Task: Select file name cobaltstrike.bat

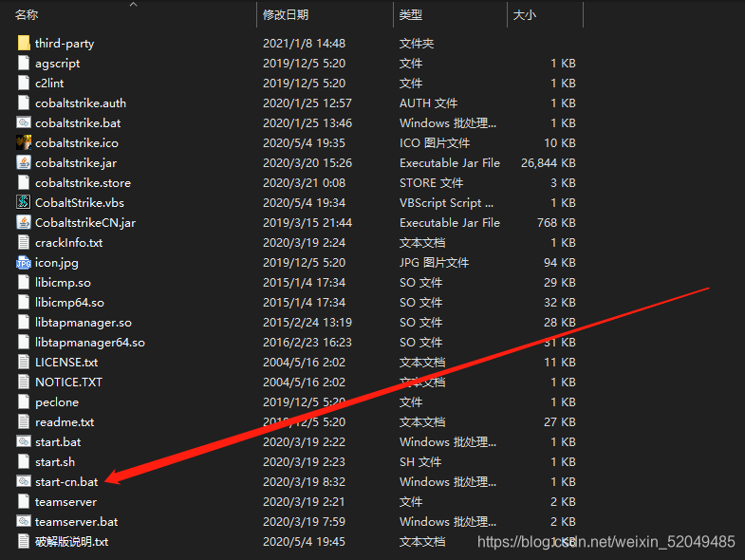Action: tap(78, 123)
